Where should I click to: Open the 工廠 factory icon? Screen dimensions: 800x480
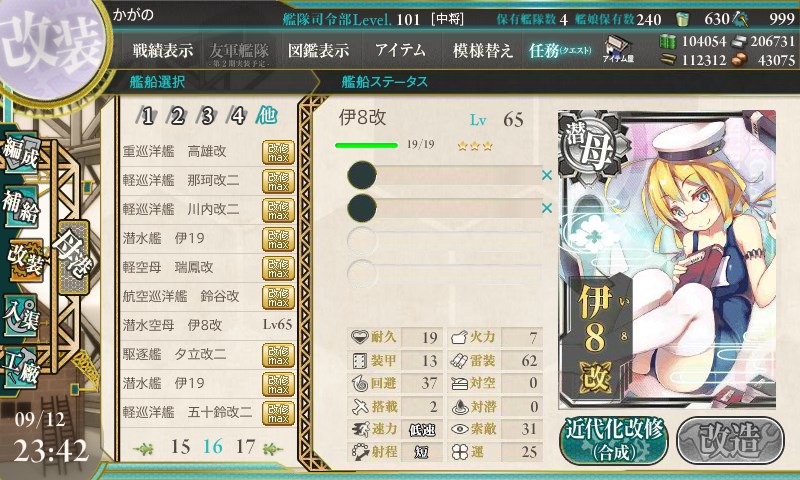(x=20, y=369)
